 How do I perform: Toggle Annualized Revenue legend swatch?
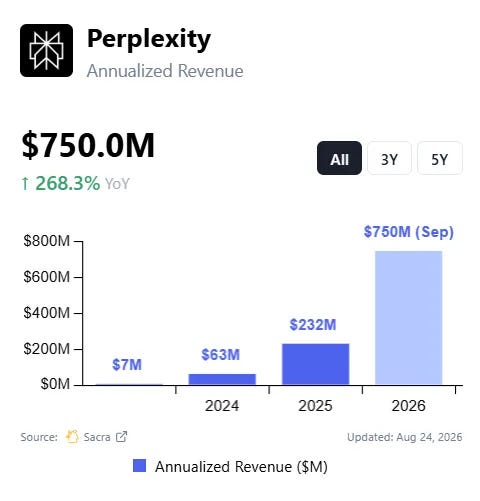pos(139,466)
